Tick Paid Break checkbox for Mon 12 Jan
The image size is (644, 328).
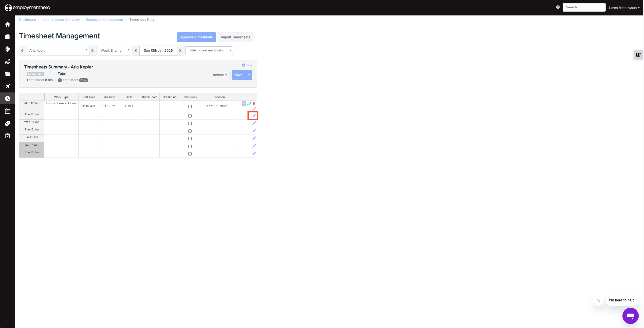(x=190, y=107)
